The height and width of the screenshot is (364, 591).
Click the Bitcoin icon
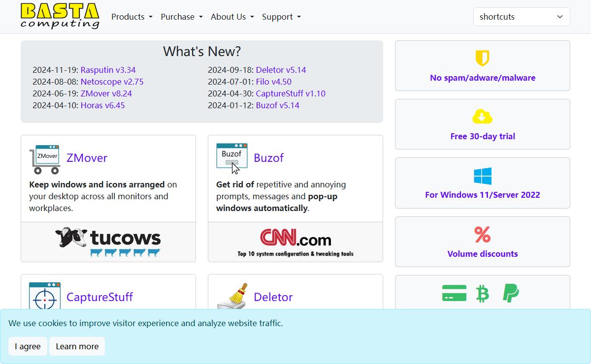point(483,294)
